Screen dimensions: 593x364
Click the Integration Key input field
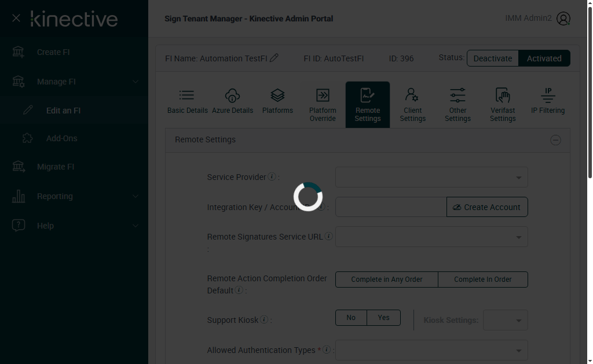pyautogui.click(x=391, y=207)
